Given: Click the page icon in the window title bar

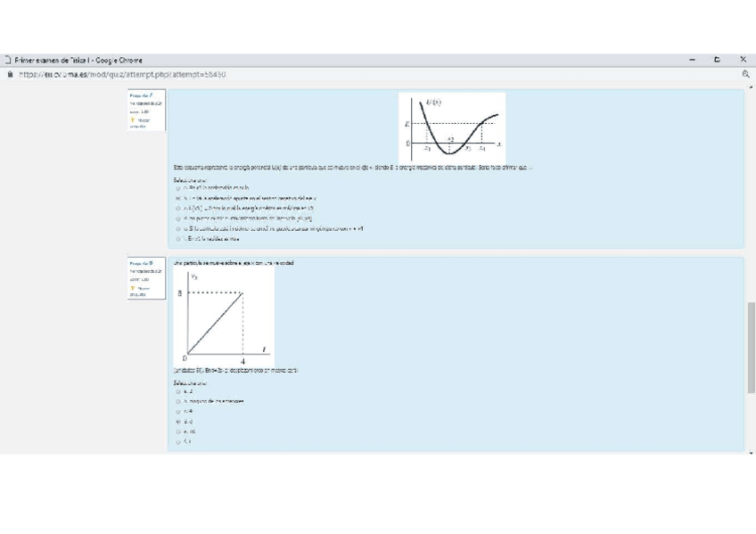Looking at the screenshot, I should (x=8, y=60).
